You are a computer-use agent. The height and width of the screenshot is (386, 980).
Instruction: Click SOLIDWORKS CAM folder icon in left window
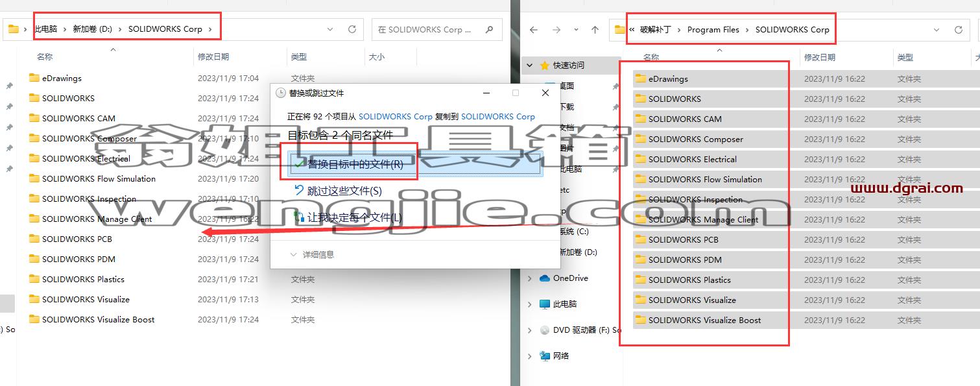[34, 118]
